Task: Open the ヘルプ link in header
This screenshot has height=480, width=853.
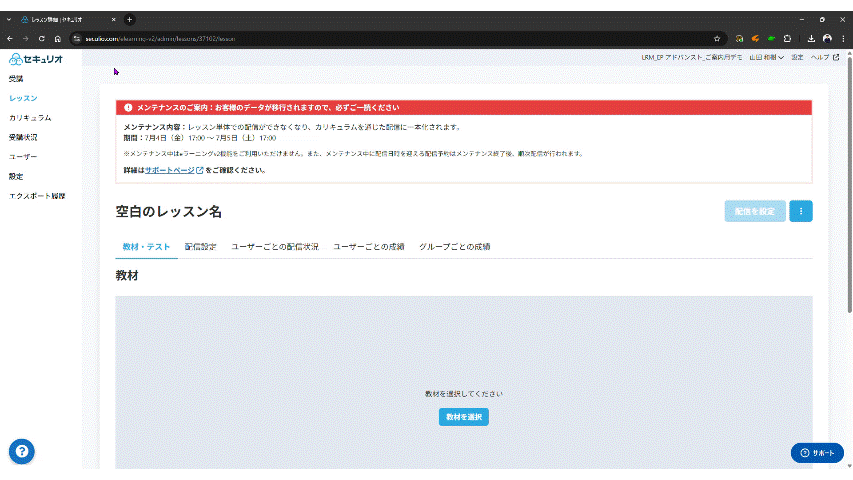Action: point(820,57)
